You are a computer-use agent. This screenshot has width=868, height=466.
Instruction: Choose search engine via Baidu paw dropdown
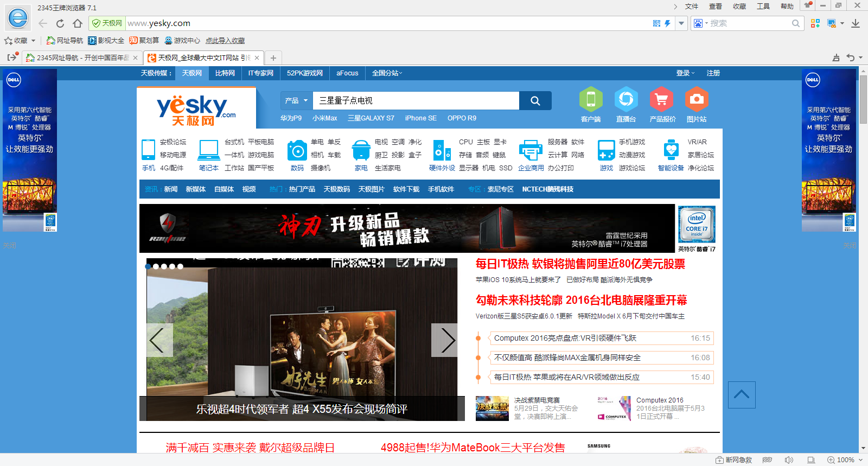(700, 23)
